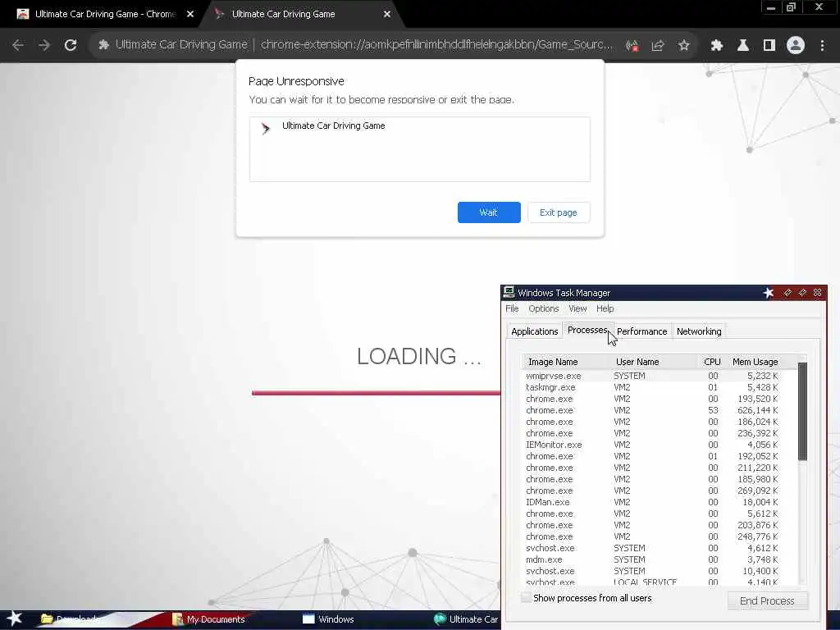
Task: Select the taskmgr.exe process row
Action: coord(652,387)
